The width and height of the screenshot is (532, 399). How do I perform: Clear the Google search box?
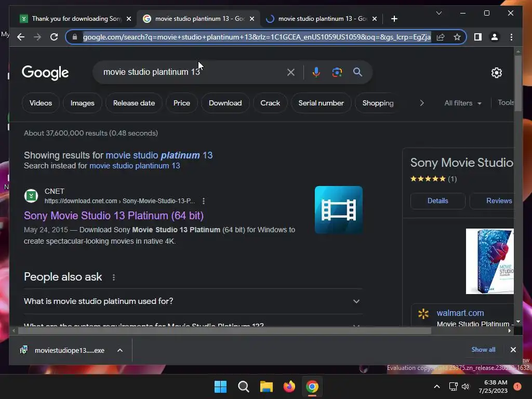[x=291, y=72]
